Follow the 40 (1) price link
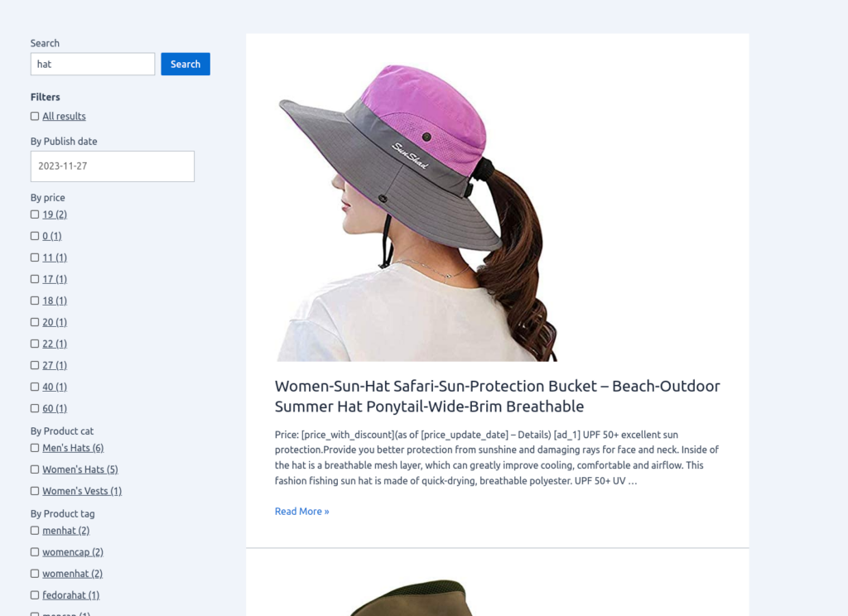This screenshot has width=848, height=616. pos(55,387)
